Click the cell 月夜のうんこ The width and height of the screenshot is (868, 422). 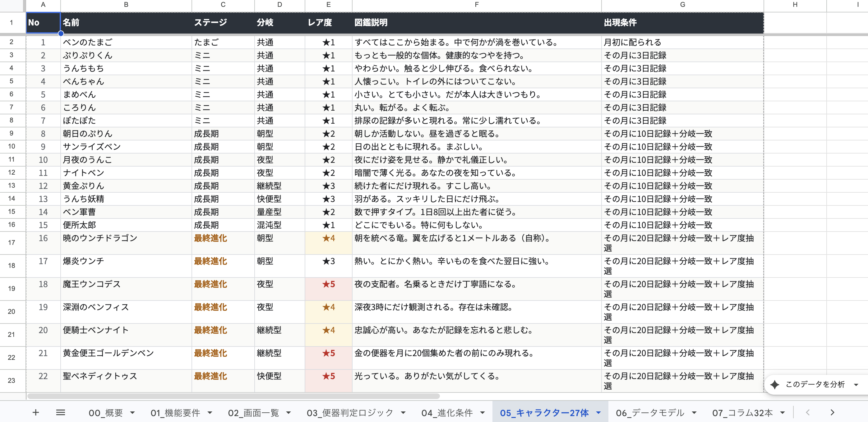coord(126,160)
